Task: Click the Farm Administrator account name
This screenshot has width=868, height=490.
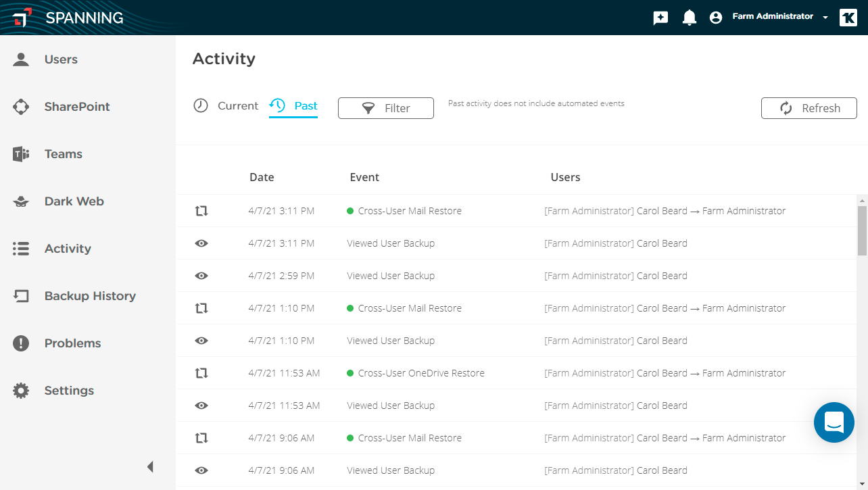Action: point(773,16)
